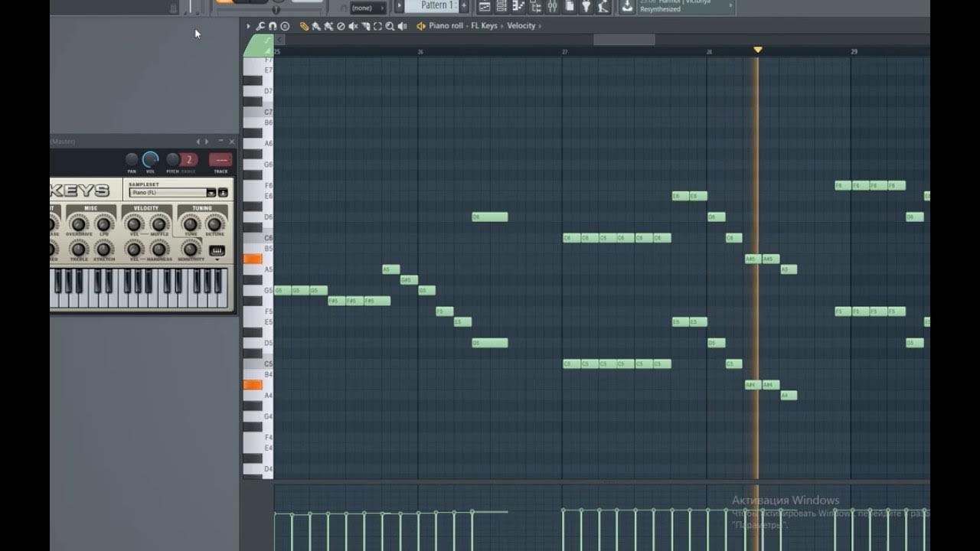Select the A4 note in bar 28
Viewport: 980px width, 551px height.
point(789,396)
